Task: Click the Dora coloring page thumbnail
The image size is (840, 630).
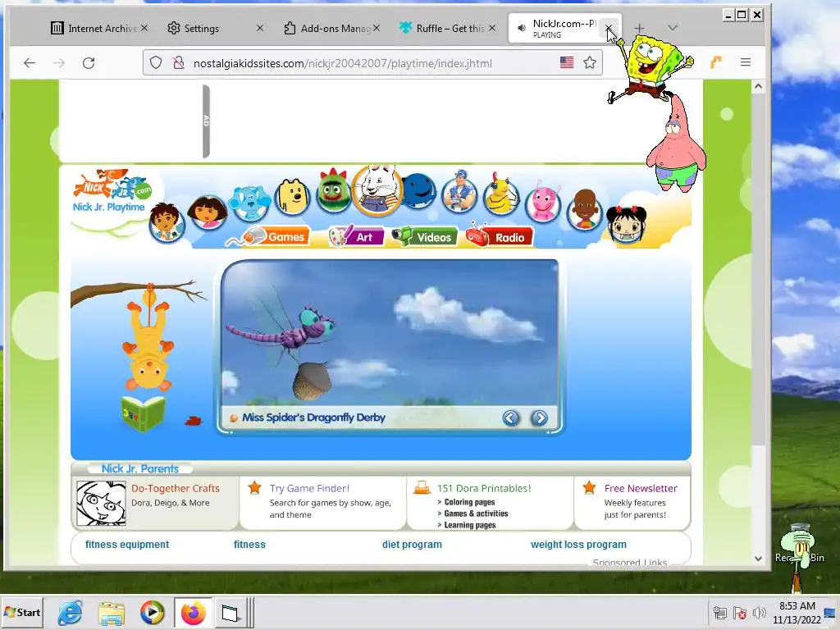Action: click(x=101, y=503)
